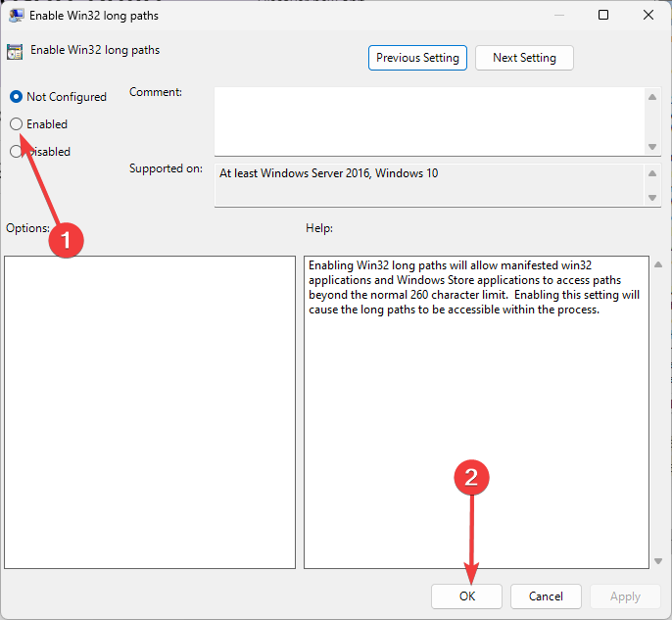Viewport: 672px width, 620px height.
Task: Click the Previous Setting button
Action: tap(417, 58)
